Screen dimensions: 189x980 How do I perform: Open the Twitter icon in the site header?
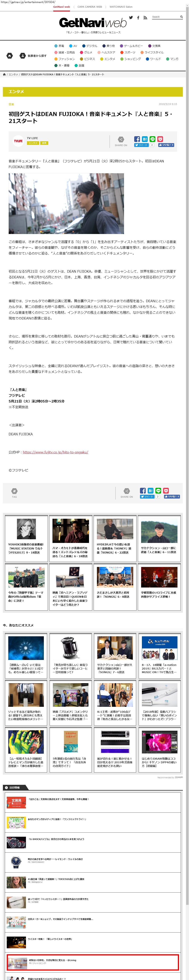coord(131,17)
